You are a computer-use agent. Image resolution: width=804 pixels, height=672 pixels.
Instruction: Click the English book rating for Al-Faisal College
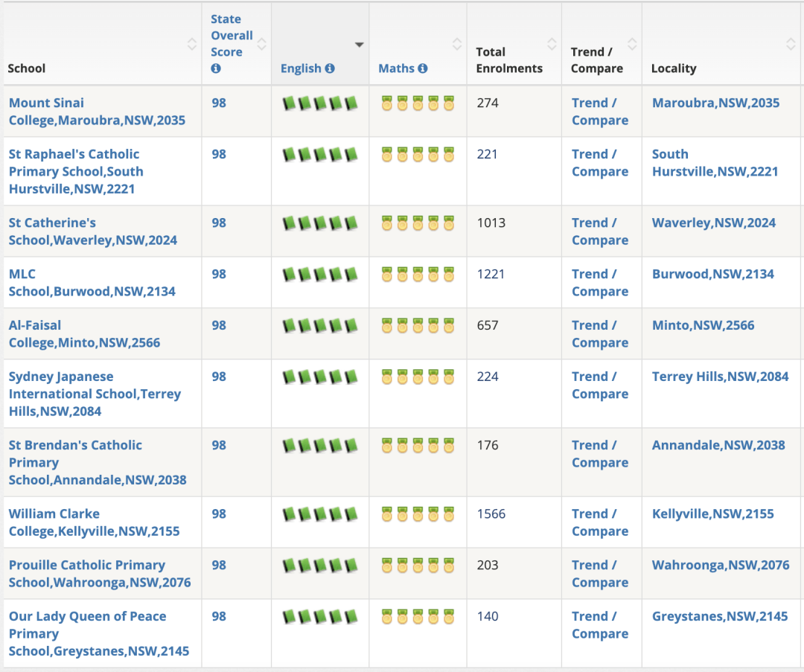[x=320, y=326]
